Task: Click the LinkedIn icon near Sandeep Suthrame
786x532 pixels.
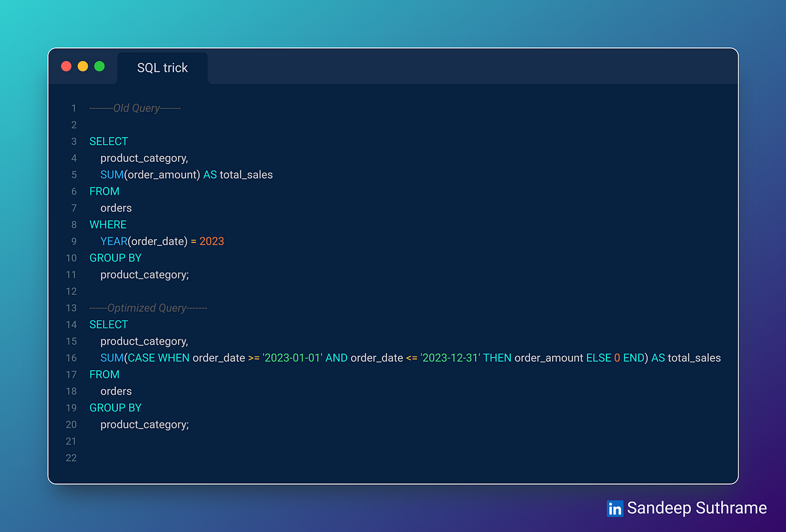Action: 614,508
